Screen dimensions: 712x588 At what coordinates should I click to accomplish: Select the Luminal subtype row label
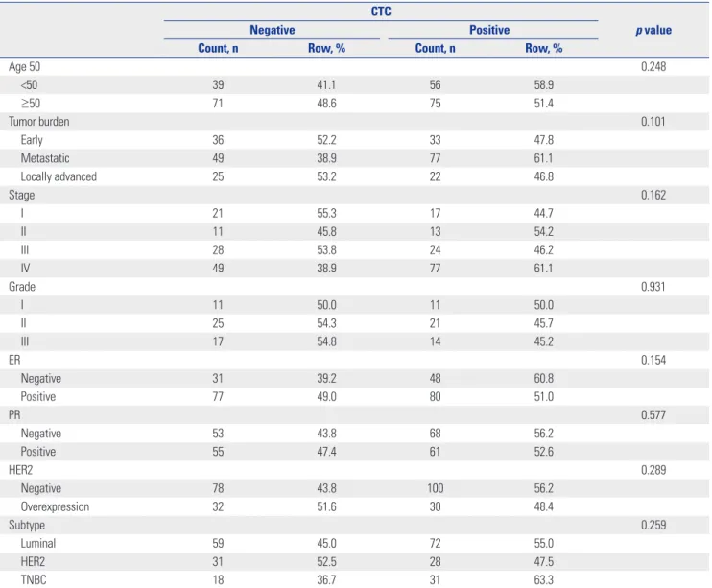[x=38, y=544]
